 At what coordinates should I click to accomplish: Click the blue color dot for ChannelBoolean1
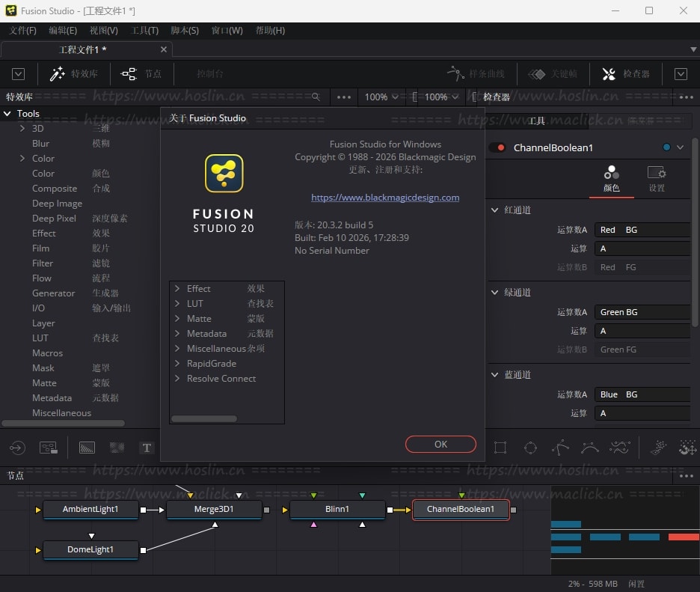(666, 147)
